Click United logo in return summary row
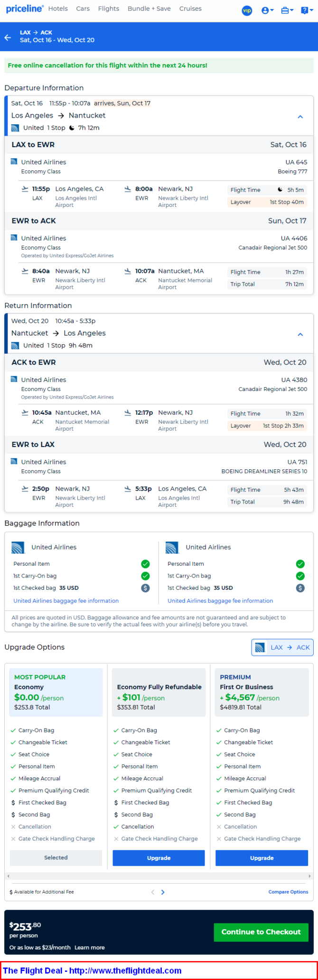 coord(15,345)
